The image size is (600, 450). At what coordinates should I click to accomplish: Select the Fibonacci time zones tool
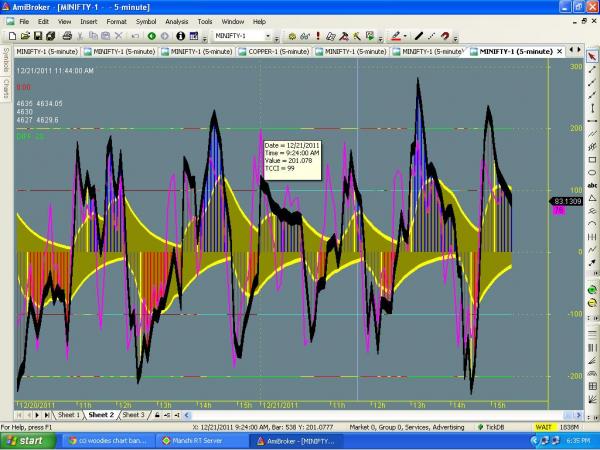click(x=592, y=348)
